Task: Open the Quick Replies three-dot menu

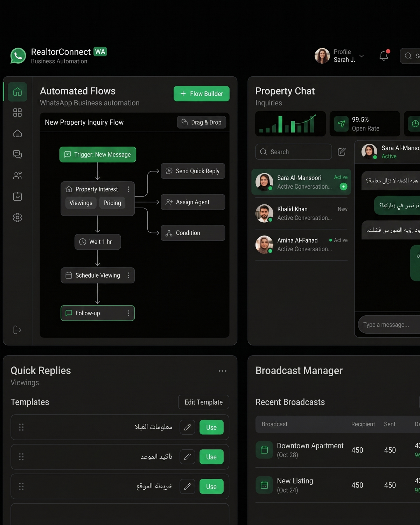Action: click(x=223, y=371)
